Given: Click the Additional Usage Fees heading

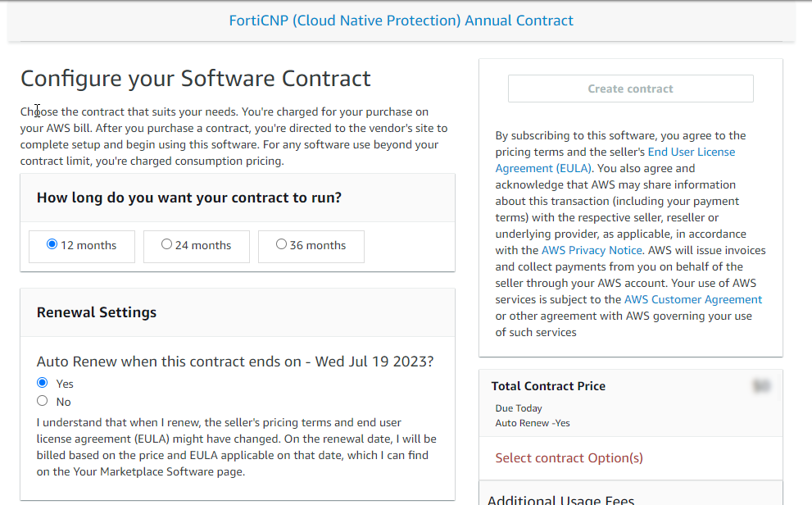Looking at the screenshot, I should [x=560, y=499].
